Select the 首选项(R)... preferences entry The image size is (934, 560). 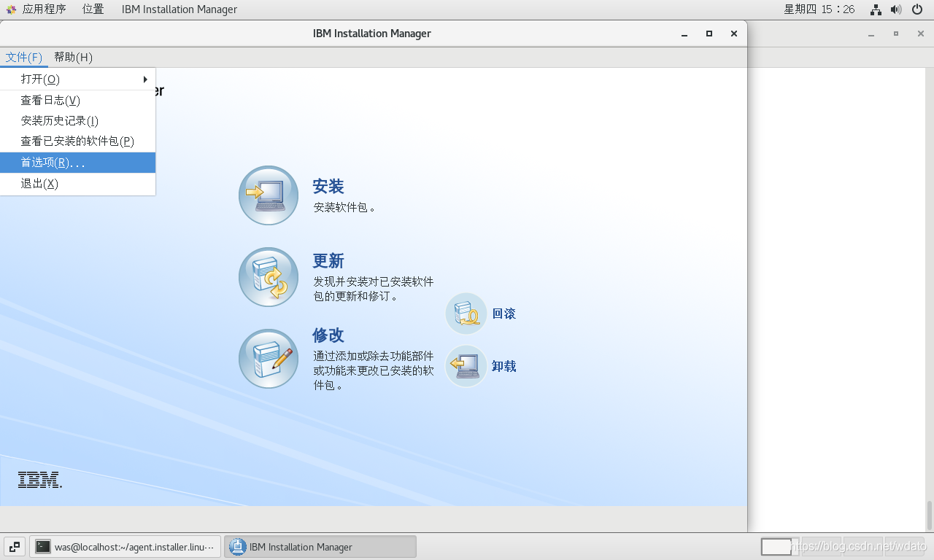pos(78,163)
